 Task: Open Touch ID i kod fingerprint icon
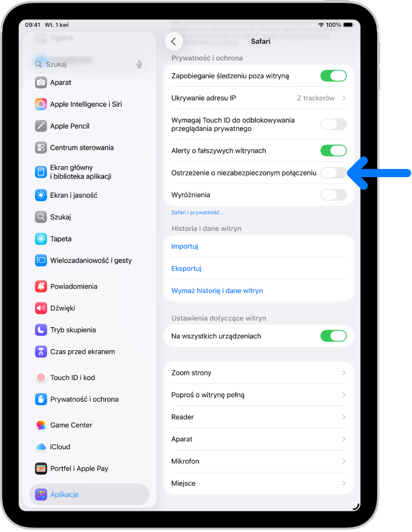(x=41, y=377)
